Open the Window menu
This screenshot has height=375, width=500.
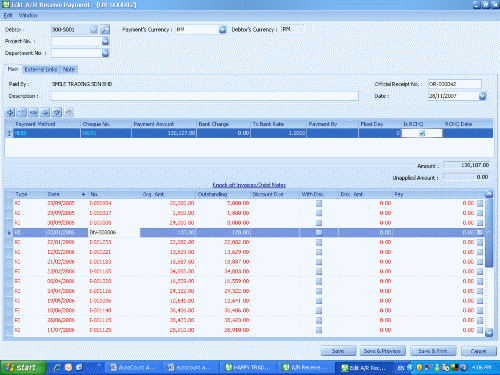(x=28, y=15)
